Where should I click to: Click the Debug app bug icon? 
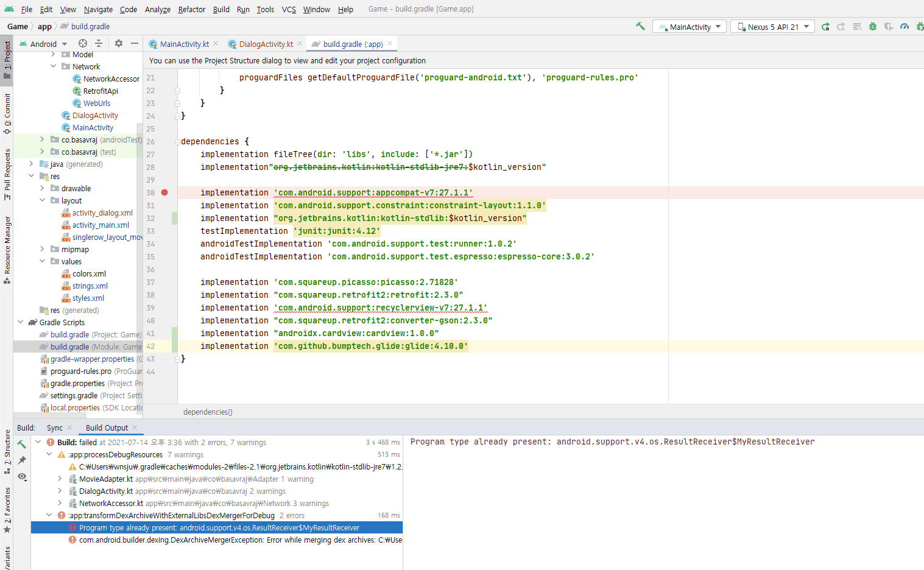873,27
